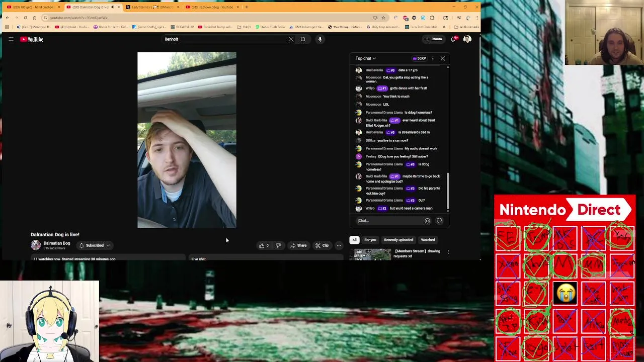The width and height of the screenshot is (644, 362).
Task: Click the Share button
Action: 298,245
